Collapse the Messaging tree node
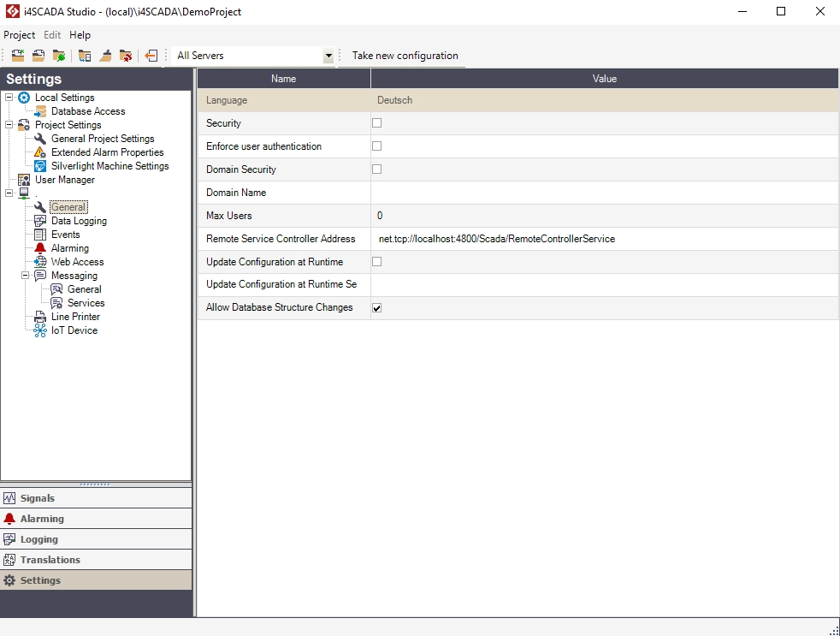This screenshot has height=636, width=840. [26, 276]
